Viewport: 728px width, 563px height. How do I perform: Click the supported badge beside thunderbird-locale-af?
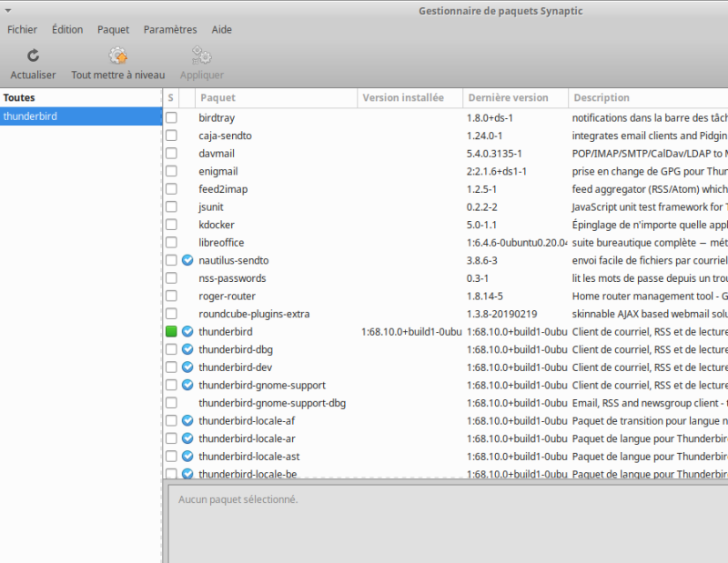(187, 420)
